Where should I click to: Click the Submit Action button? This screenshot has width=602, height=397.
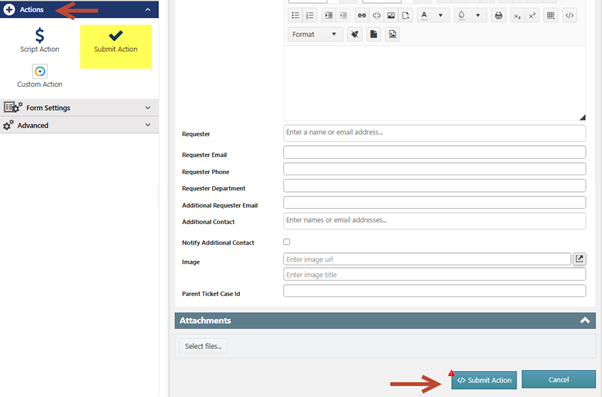tap(484, 380)
